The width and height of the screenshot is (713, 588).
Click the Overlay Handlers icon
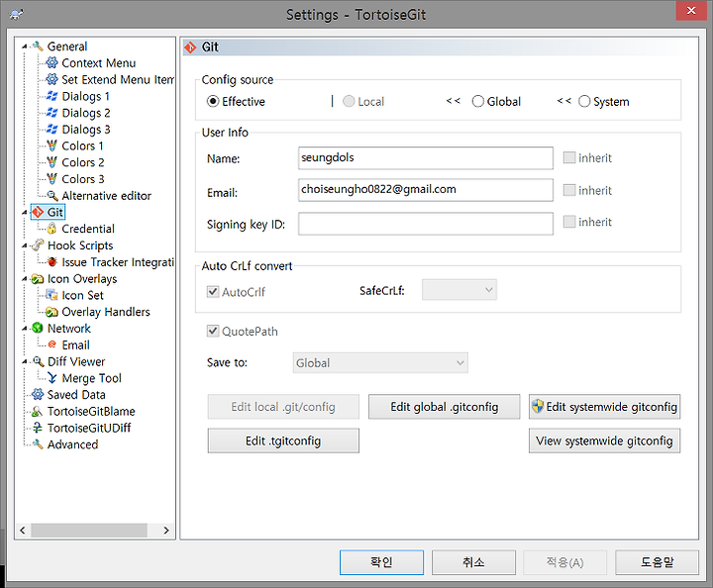tap(52, 312)
